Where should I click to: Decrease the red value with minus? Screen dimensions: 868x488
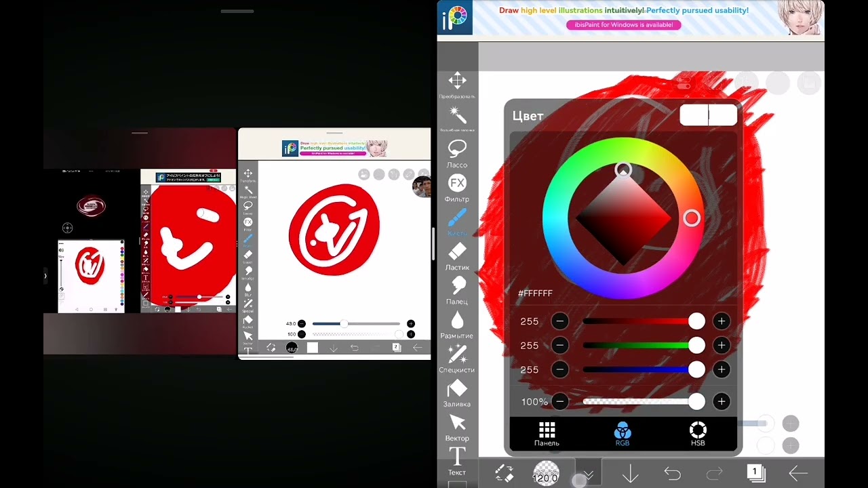(x=559, y=321)
